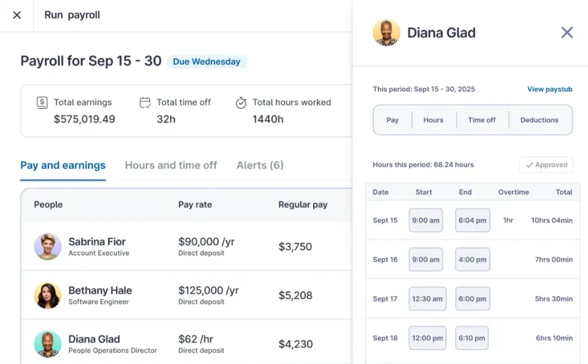Screen dimensions: 588x364
Task: Click the Total time off calendar icon
Action: (x=145, y=102)
